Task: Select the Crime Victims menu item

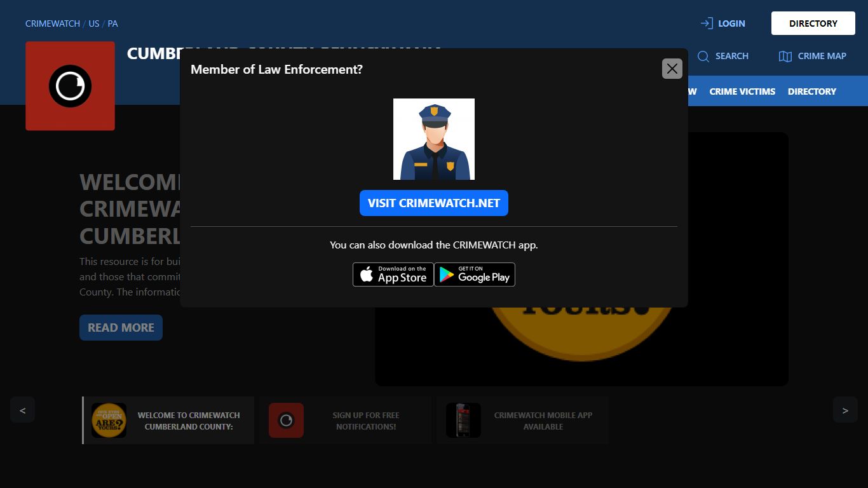Action: (742, 91)
